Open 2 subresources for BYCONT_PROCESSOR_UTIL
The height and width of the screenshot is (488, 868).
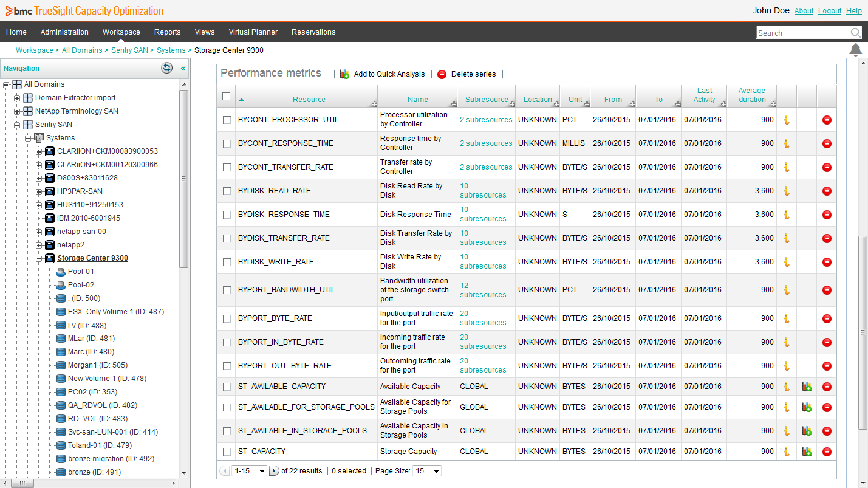pyautogui.click(x=486, y=120)
